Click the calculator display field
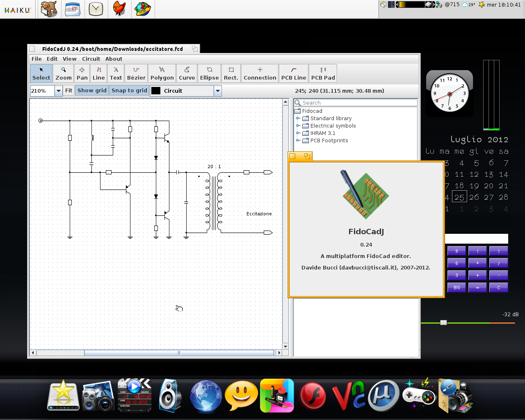This screenshot has height=420, width=525. 477,239
